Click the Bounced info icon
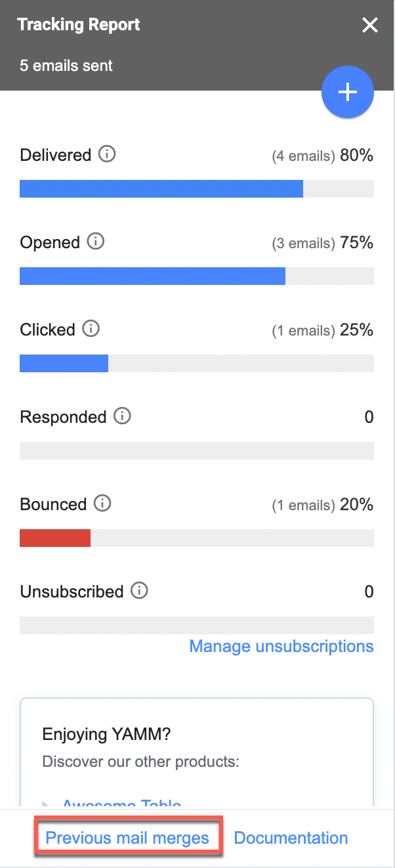This screenshot has height=868, width=395. (x=102, y=504)
